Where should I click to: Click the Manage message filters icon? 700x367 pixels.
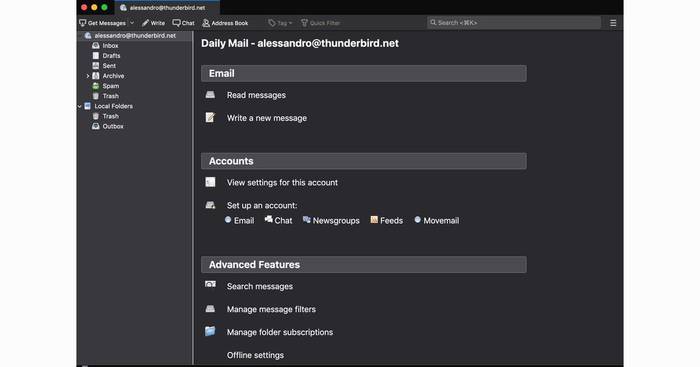tap(210, 309)
